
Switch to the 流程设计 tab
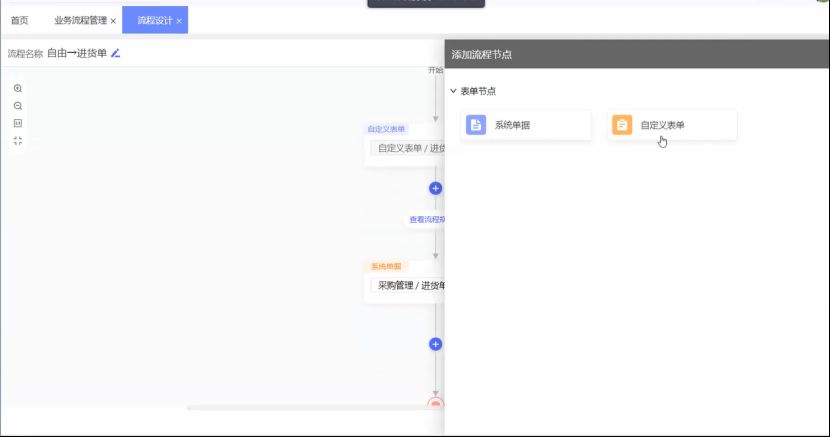click(155, 20)
